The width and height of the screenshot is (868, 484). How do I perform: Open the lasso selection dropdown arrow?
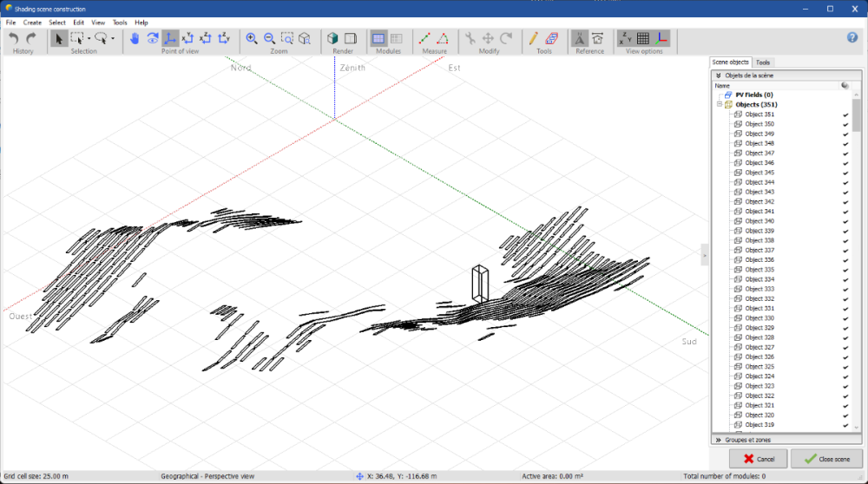[113, 38]
